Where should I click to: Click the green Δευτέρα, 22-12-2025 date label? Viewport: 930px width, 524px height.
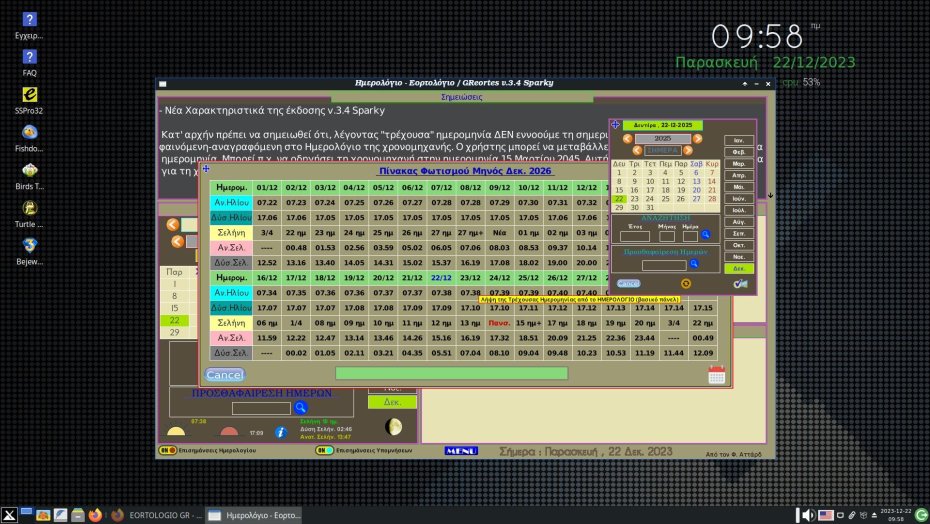(663, 125)
